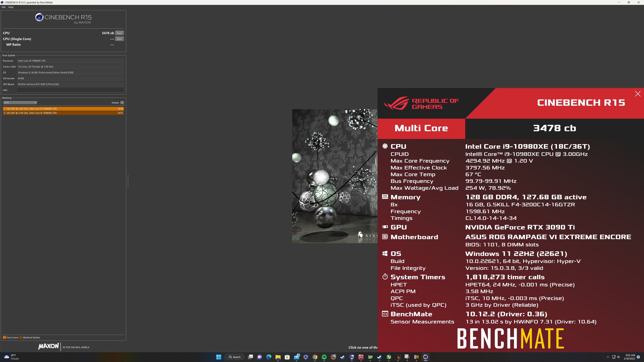This screenshot has width=644, height=362.
Task: Open Spotify from taskbar
Action: 324,357
